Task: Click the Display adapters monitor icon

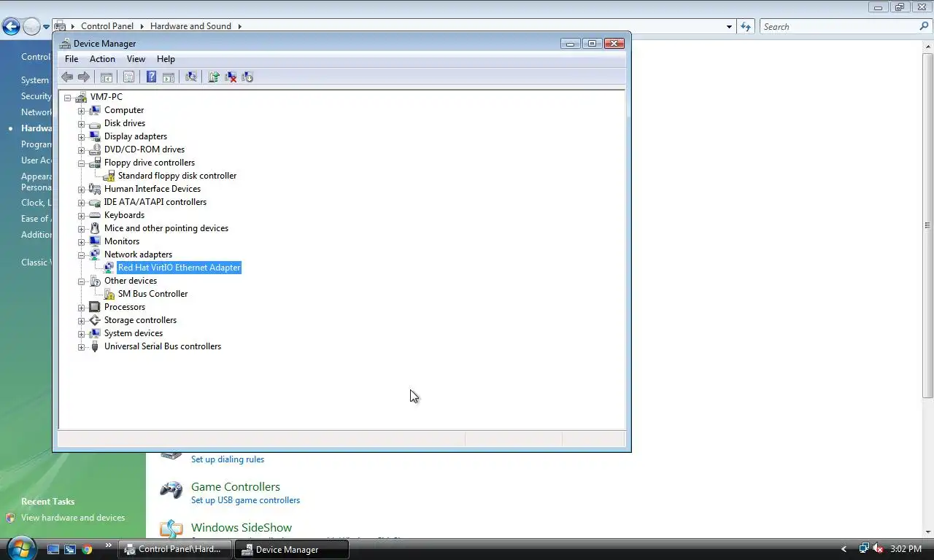Action: [95, 136]
